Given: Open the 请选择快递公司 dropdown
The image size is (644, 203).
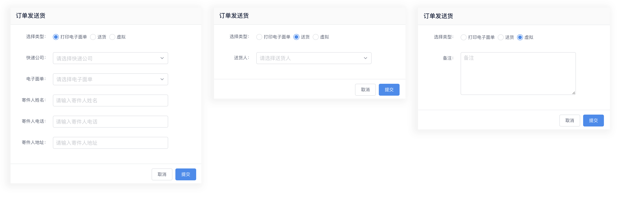Looking at the screenshot, I should click(x=110, y=58).
